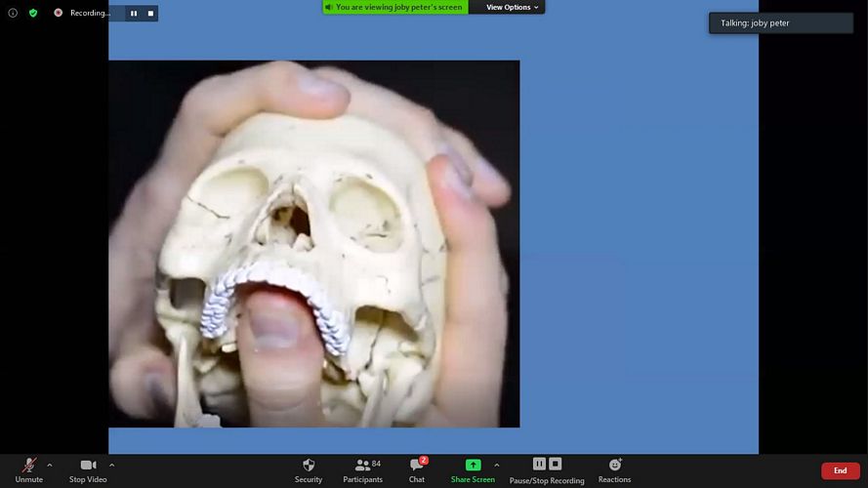Open the Chat with 2 unread messages
The image size is (868, 488).
tap(417, 470)
